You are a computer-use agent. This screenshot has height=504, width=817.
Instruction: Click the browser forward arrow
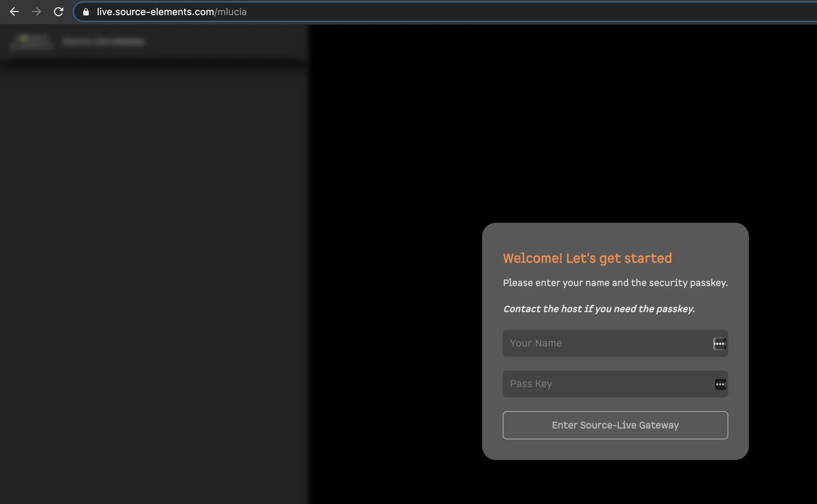[x=36, y=12]
